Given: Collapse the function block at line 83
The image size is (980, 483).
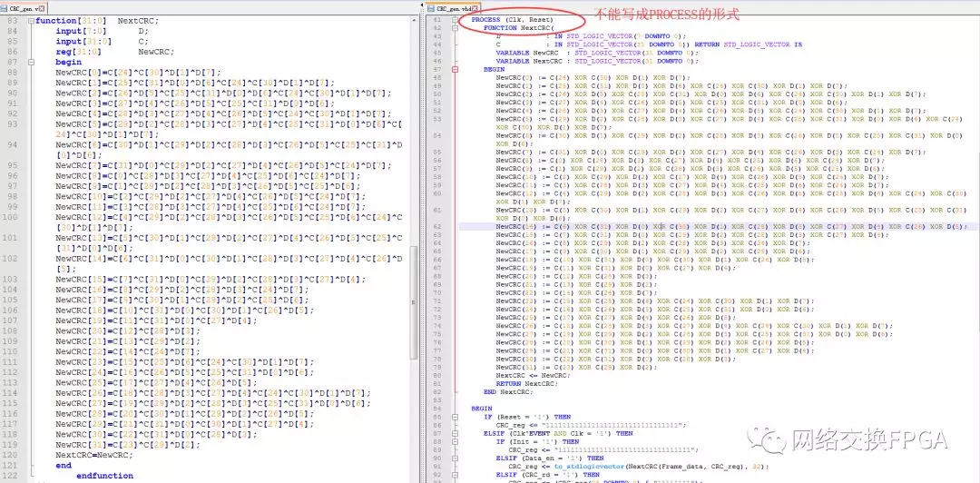Looking at the screenshot, I should pyautogui.click(x=31, y=21).
